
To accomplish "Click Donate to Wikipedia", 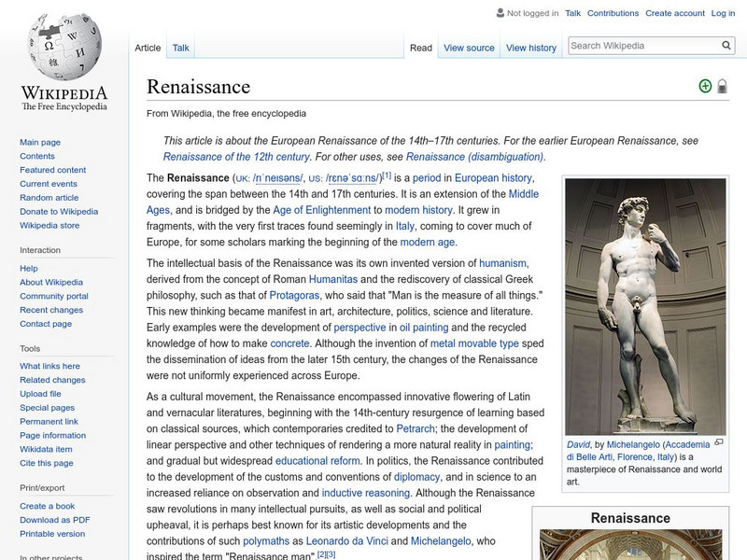I will pyautogui.click(x=59, y=211).
